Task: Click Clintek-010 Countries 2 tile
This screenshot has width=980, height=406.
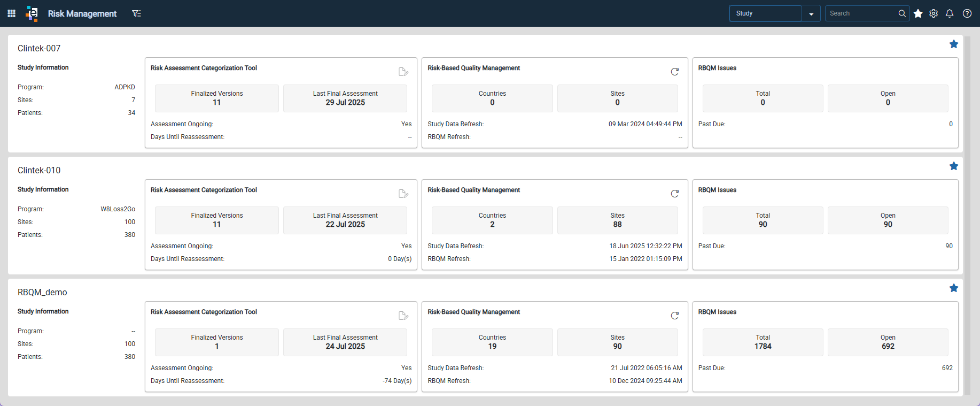Action: point(492,220)
